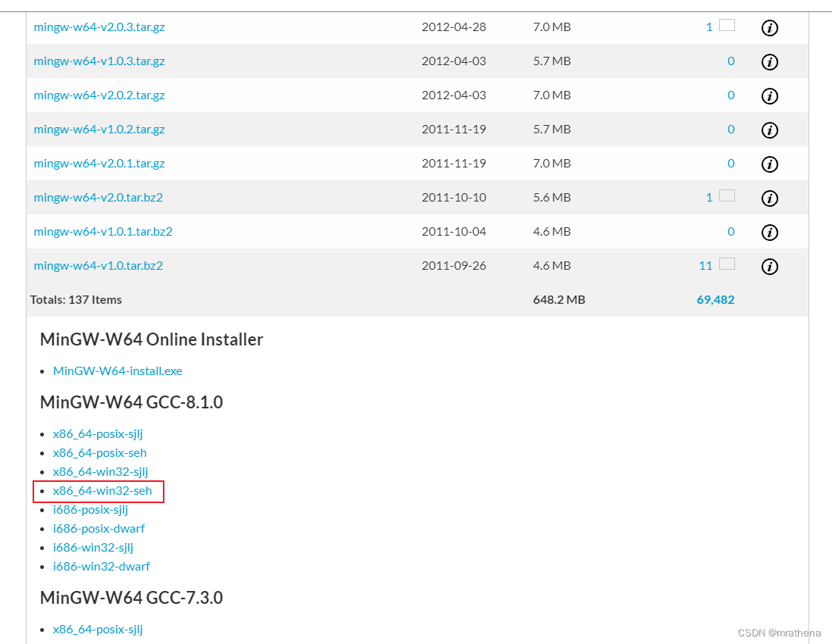Download mingw-w64-v1.0.1.tar.bz2
This screenshot has height=644, width=832.
103,231
